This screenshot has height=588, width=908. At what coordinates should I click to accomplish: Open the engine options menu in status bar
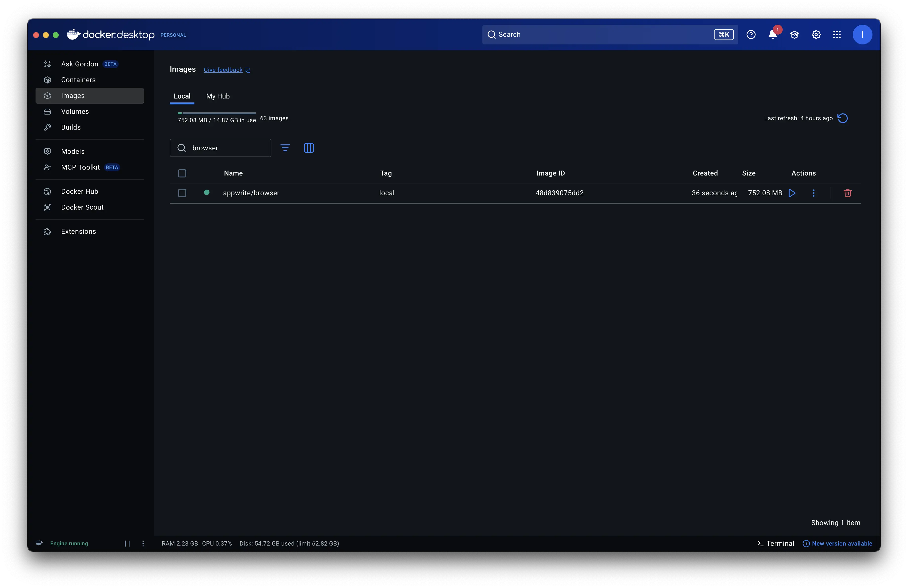pyautogui.click(x=143, y=543)
